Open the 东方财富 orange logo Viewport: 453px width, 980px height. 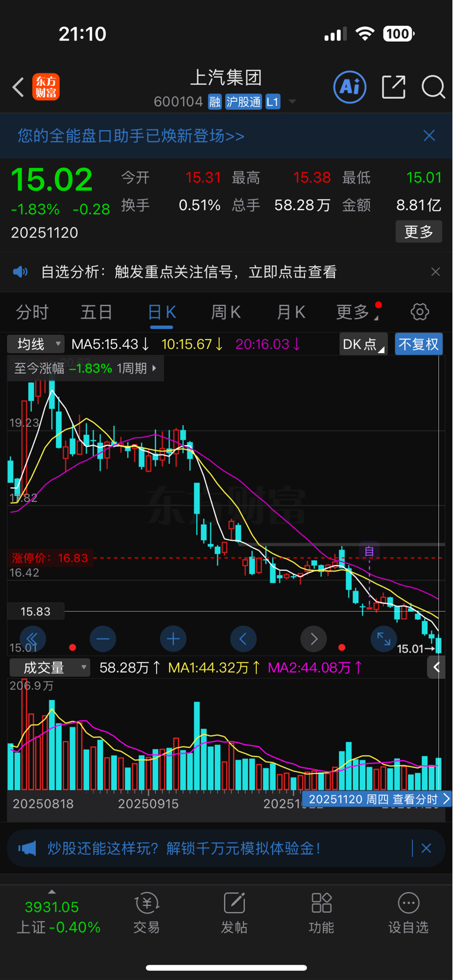pyautogui.click(x=46, y=87)
